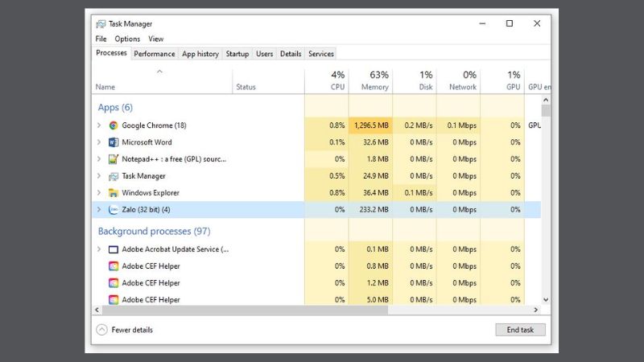Screen dimensions: 644x362
Task: Click the vertical scrollbar down arrow
Action: (x=546, y=299)
